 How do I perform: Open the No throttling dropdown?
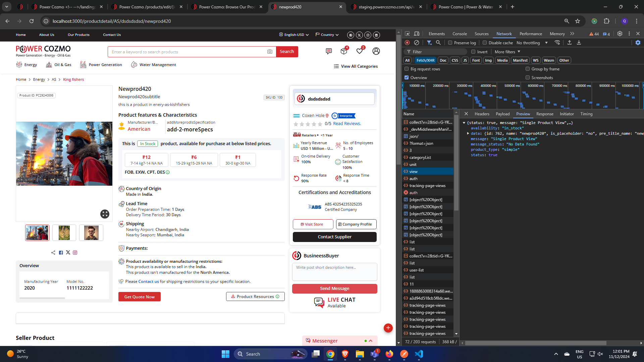tap(532, 43)
